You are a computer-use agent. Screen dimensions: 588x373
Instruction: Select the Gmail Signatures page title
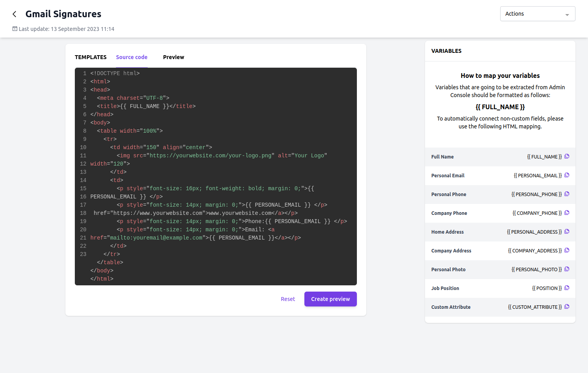(x=63, y=14)
